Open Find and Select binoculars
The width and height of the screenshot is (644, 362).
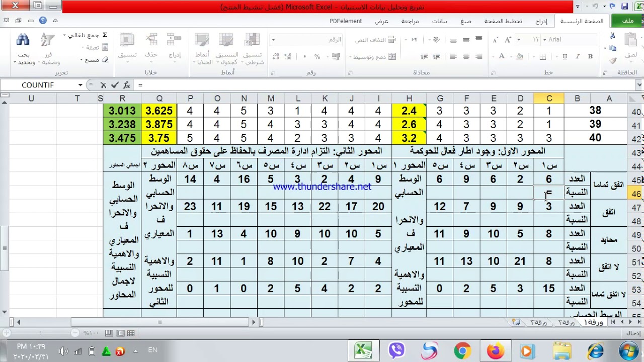24,49
